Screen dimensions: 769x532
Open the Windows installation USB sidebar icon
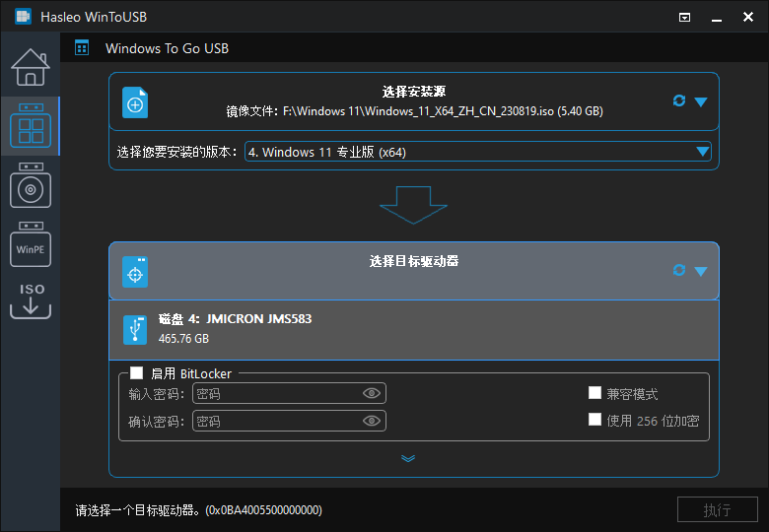31,185
